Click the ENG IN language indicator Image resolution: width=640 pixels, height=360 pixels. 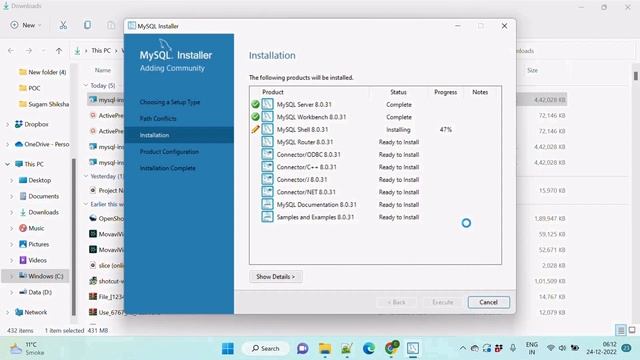[x=531, y=348]
